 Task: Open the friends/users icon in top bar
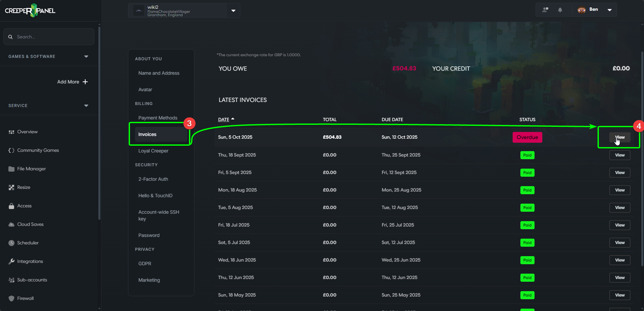[545, 10]
